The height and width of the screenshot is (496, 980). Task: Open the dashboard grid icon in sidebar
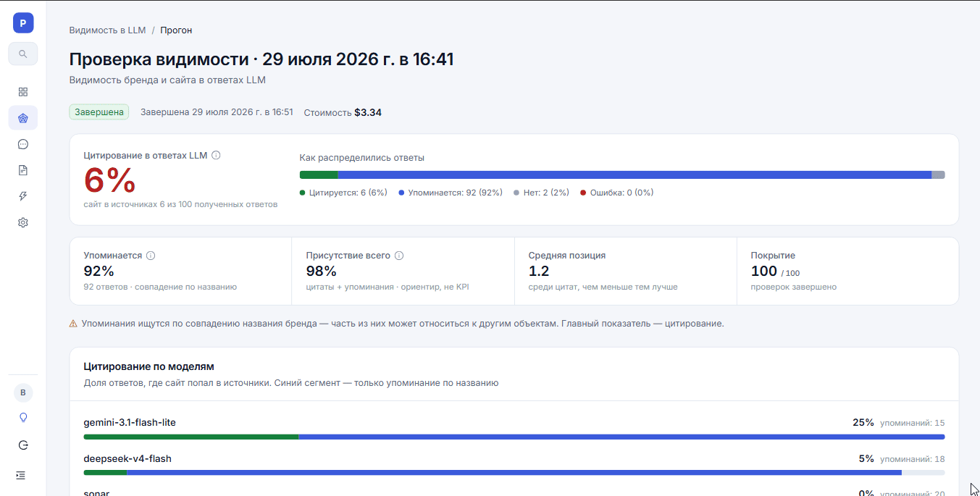point(23,92)
